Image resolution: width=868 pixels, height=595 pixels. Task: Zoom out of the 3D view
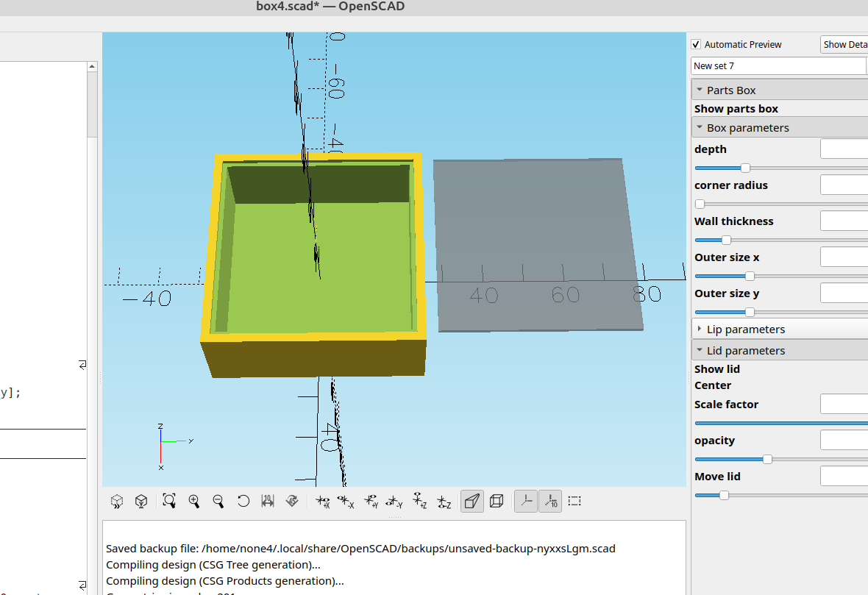pyautogui.click(x=218, y=501)
